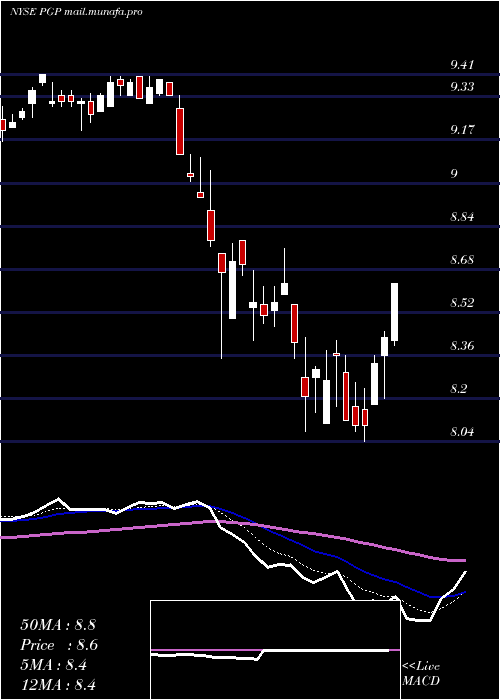Click the 9.17 price axis label
The height and width of the screenshot is (700, 500).
462,130
